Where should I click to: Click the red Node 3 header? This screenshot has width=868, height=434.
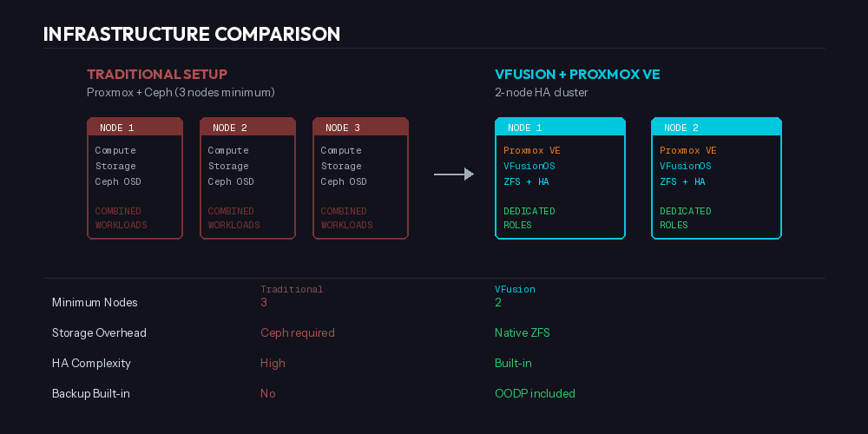(x=360, y=128)
